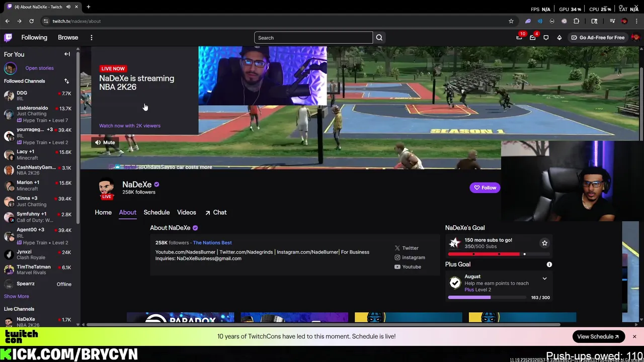Mute the channel stream preview

click(x=105, y=142)
